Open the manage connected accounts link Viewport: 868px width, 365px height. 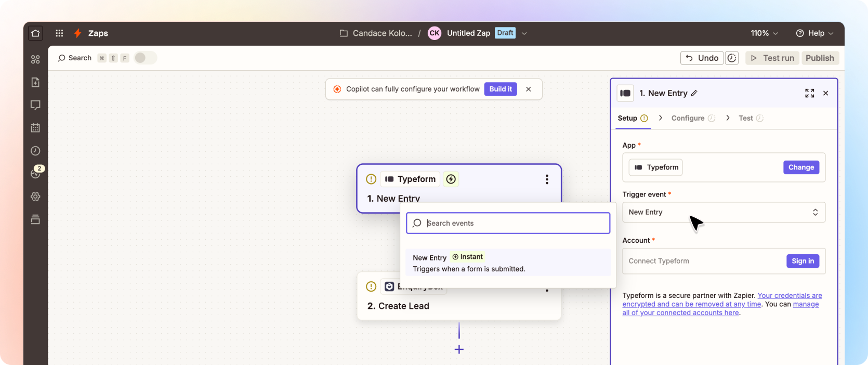[x=720, y=308]
